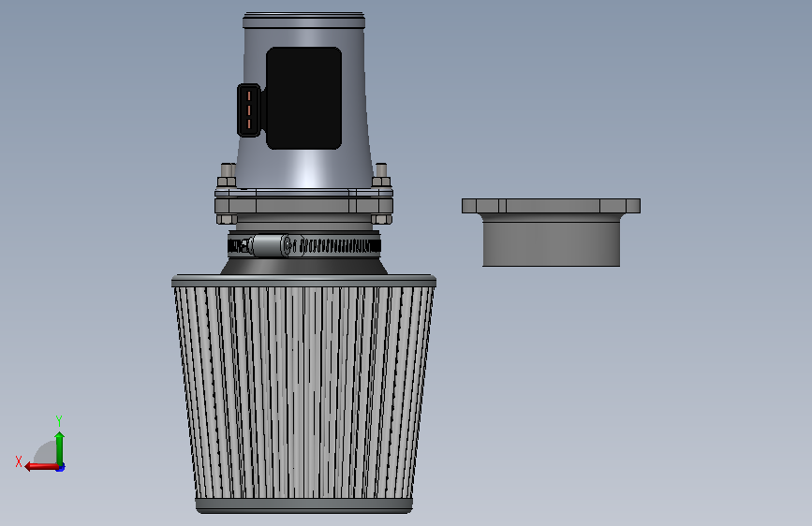
Task: Select the top flange plate of the detached part
Action: [x=551, y=206]
